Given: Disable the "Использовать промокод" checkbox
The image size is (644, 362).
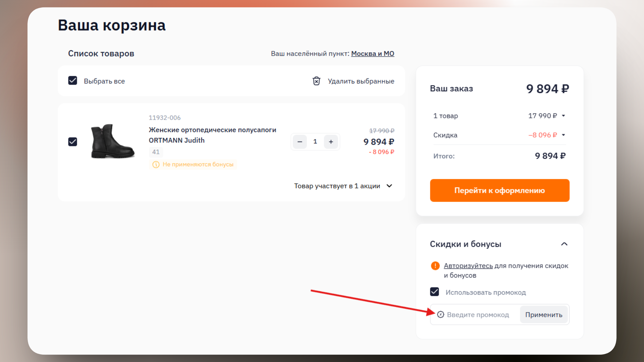Looking at the screenshot, I should coord(435,292).
